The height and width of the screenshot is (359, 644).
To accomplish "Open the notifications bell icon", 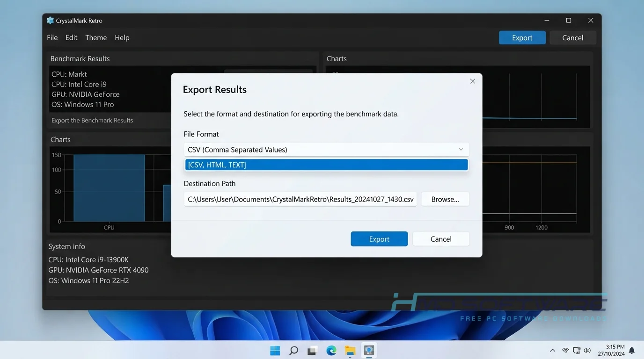I will 632,351.
